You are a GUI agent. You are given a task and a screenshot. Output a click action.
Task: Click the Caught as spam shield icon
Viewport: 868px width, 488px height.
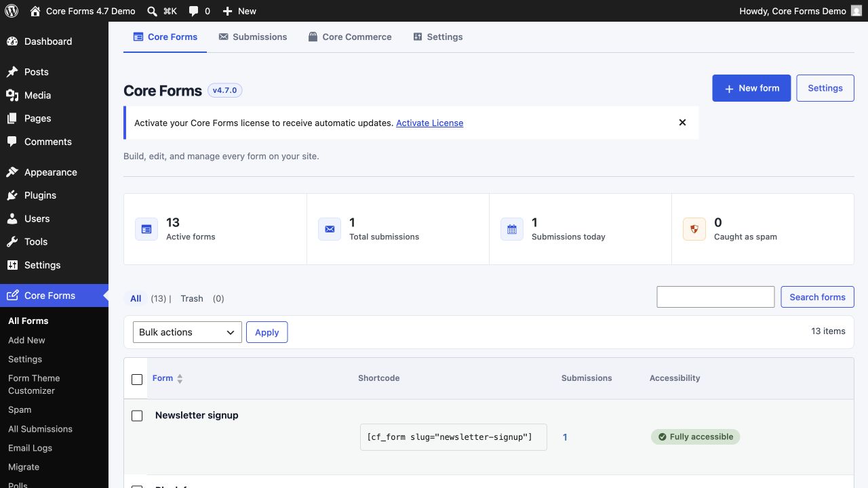click(x=694, y=229)
